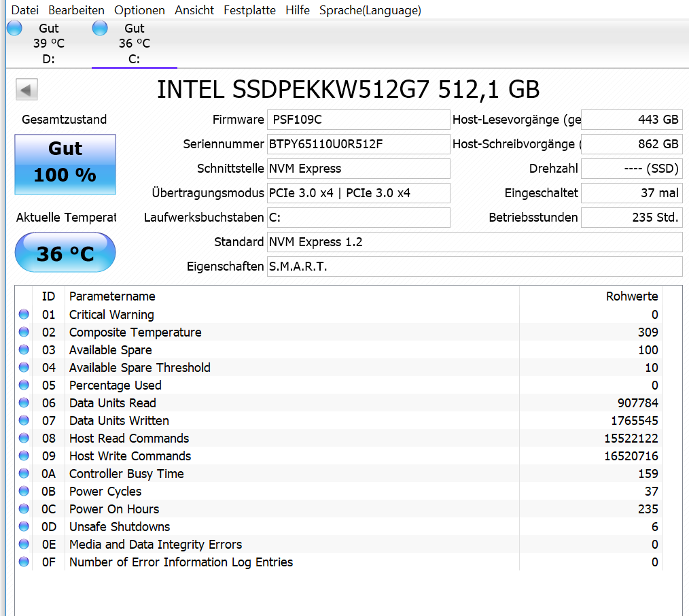Click the Betriebsstunden value 235 Std.
Screen dimensions: 689x616
(631, 218)
